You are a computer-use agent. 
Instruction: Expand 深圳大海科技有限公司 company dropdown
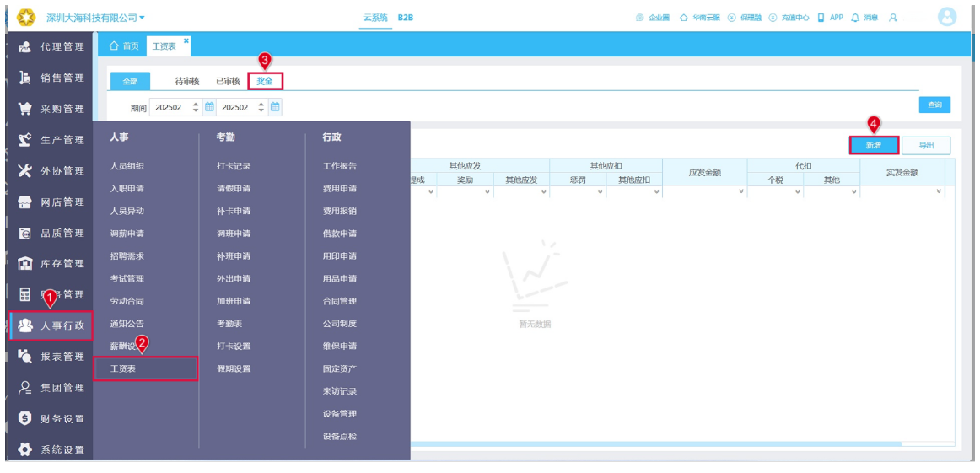tap(142, 18)
